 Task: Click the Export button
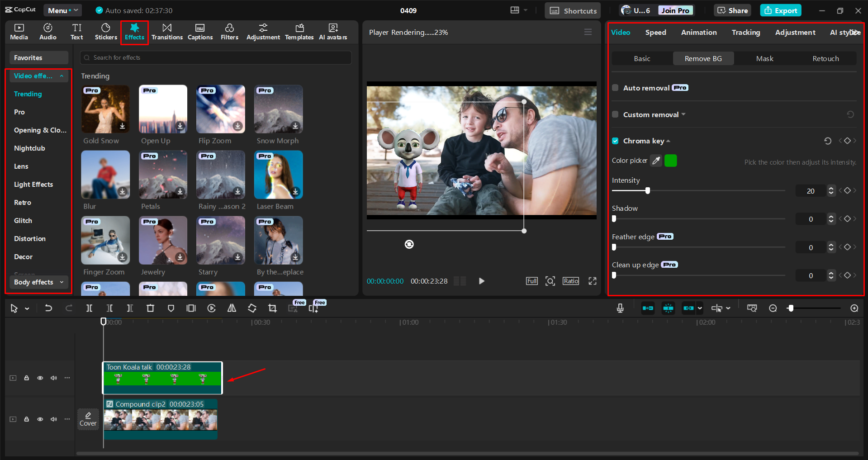[x=780, y=10]
